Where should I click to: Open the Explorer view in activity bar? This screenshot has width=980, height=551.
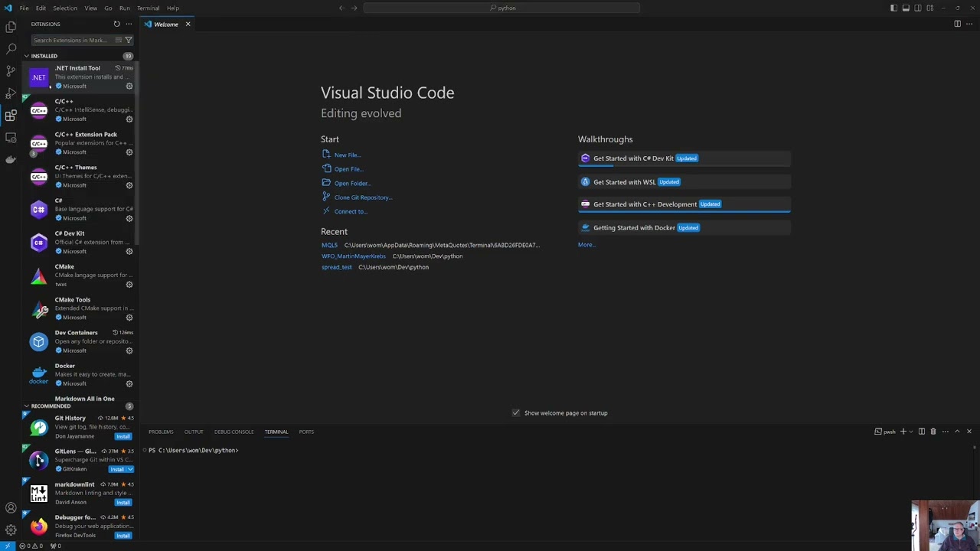coord(11,27)
